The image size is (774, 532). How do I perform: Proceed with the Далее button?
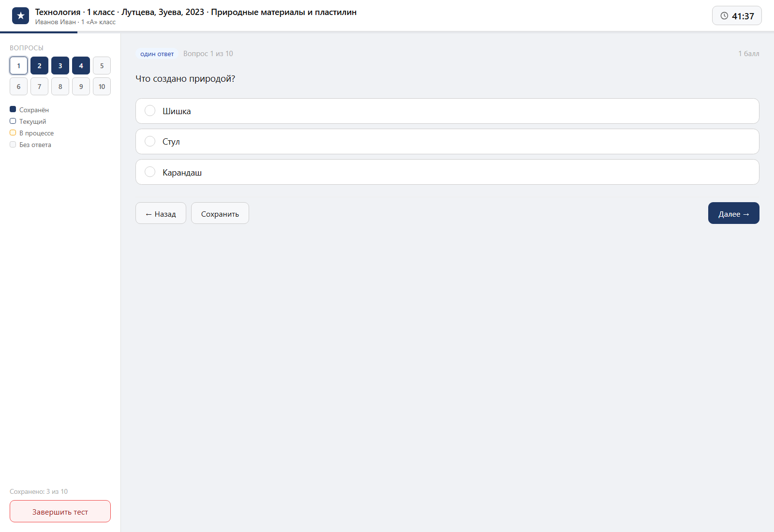734,213
